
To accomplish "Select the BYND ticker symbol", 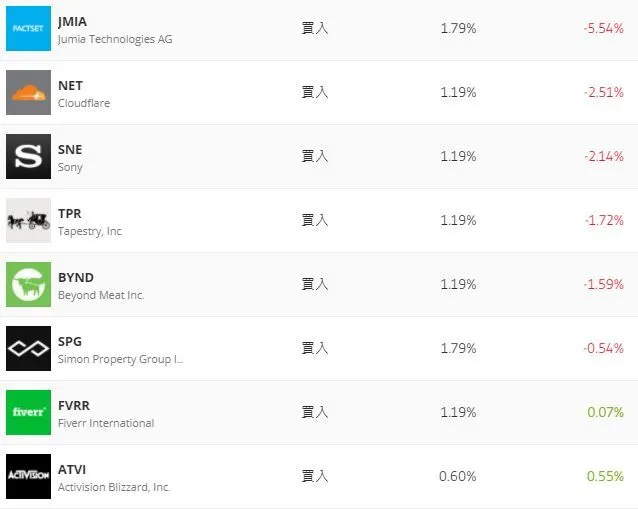I will tap(75, 277).
